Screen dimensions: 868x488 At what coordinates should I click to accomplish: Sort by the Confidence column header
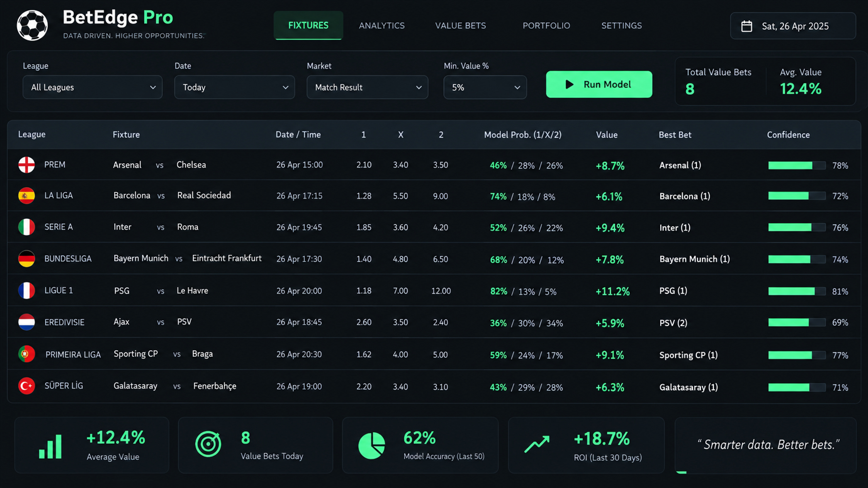coord(788,135)
